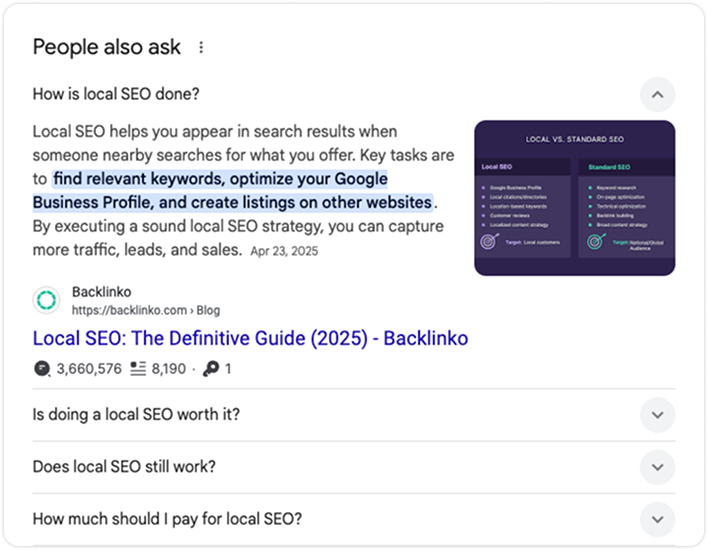Expand "Does local SEO still work?" question

pyautogui.click(x=657, y=467)
